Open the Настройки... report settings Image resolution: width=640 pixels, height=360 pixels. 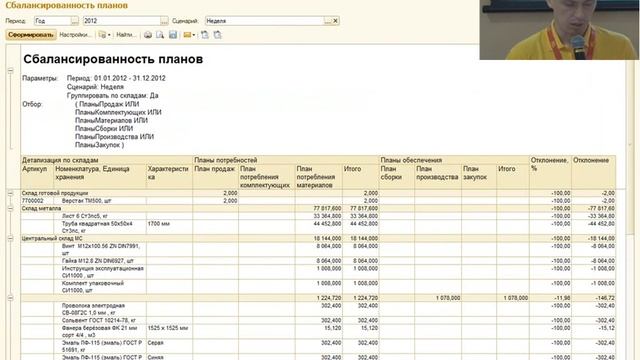click(x=75, y=35)
